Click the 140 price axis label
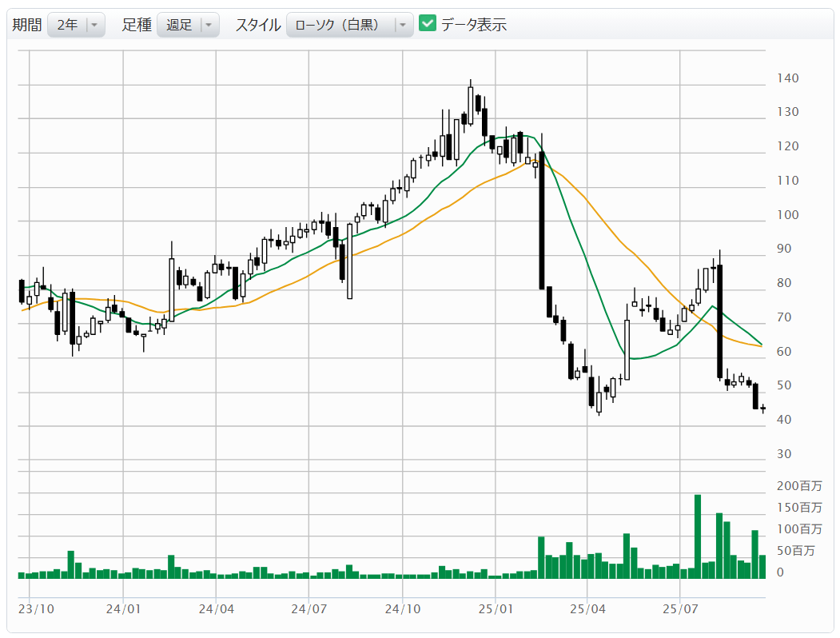The width and height of the screenshot is (840, 638). pos(787,78)
